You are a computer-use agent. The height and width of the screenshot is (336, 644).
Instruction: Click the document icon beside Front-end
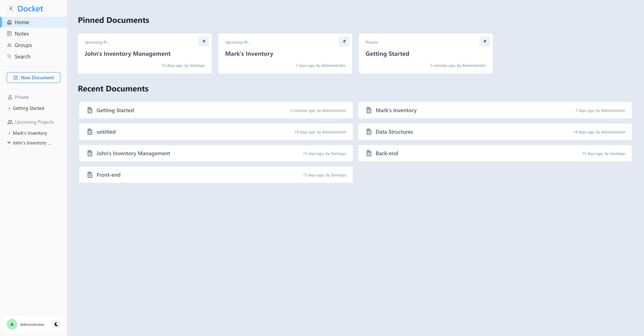[90, 175]
